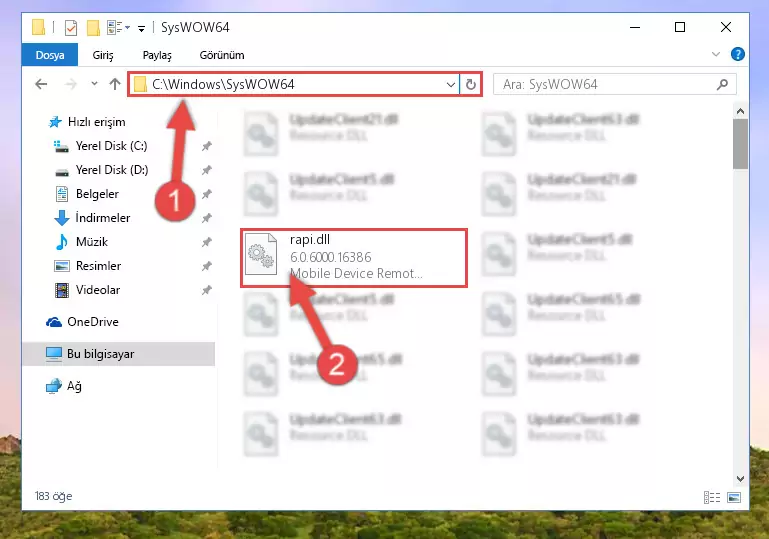Switch to large icons view layout

point(734,497)
